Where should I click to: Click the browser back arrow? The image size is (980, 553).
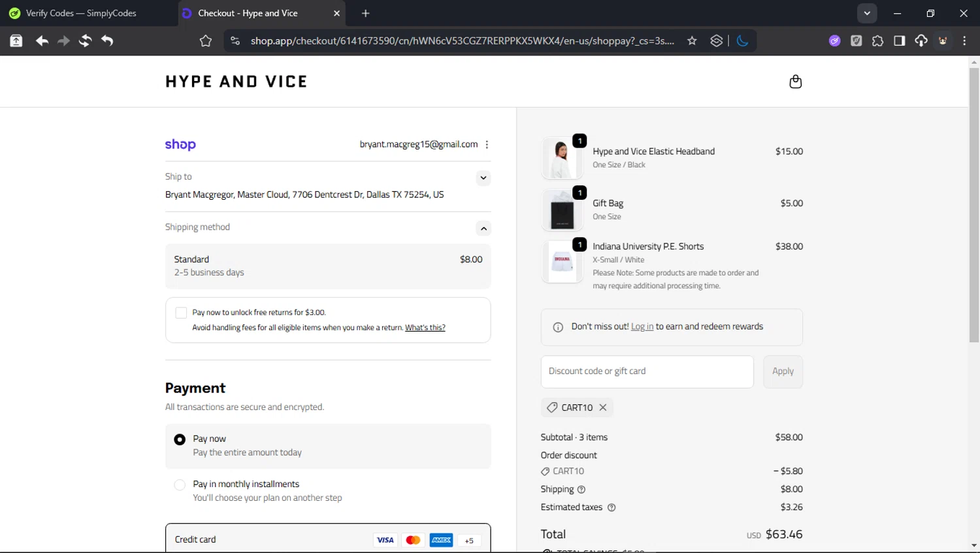(42, 41)
